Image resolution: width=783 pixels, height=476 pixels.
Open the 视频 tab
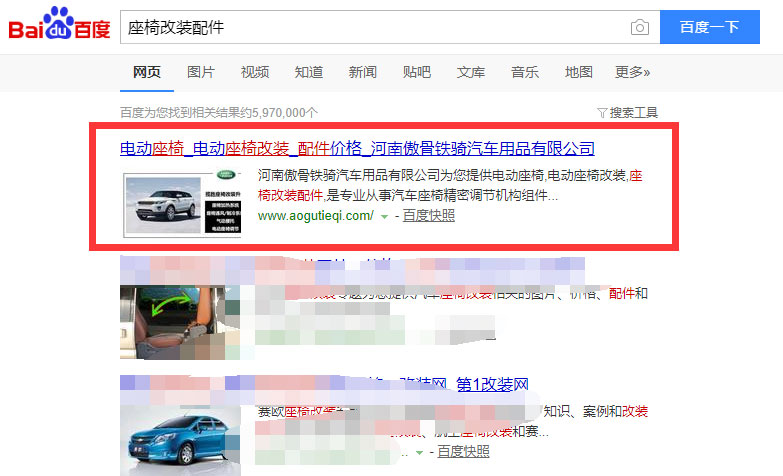tap(254, 72)
